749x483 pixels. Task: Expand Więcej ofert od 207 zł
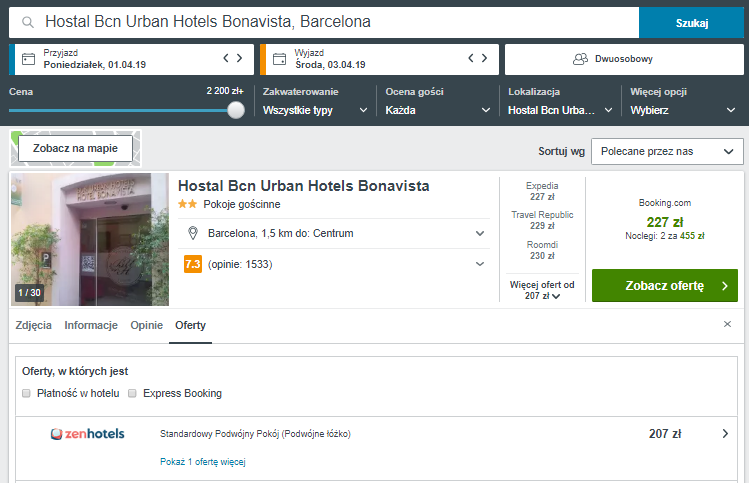point(542,290)
